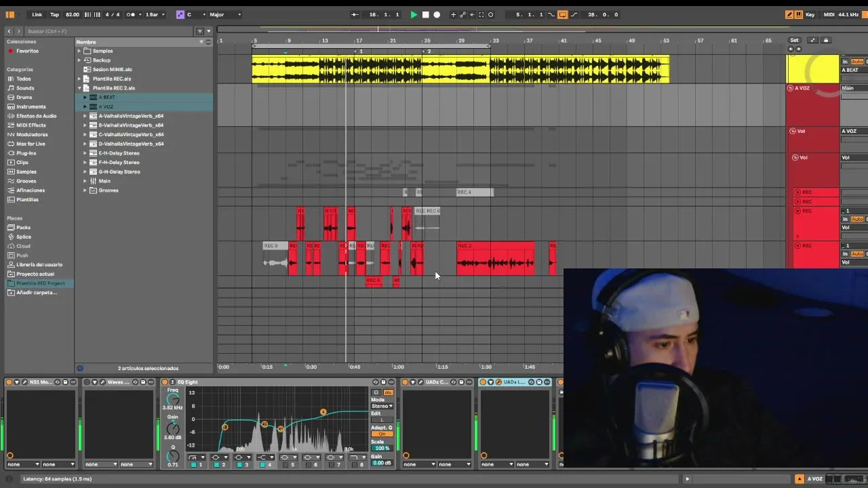
Task: Click the re-enable automation button
Action: point(472,14)
